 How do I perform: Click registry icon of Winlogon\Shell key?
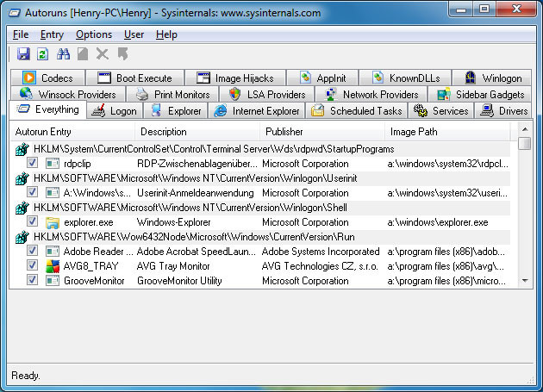pos(22,208)
